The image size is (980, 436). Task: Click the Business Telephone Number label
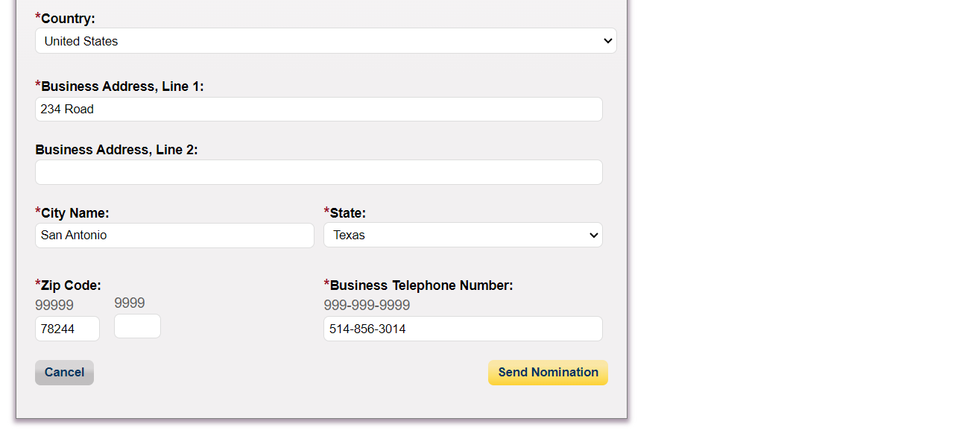[x=421, y=285]
